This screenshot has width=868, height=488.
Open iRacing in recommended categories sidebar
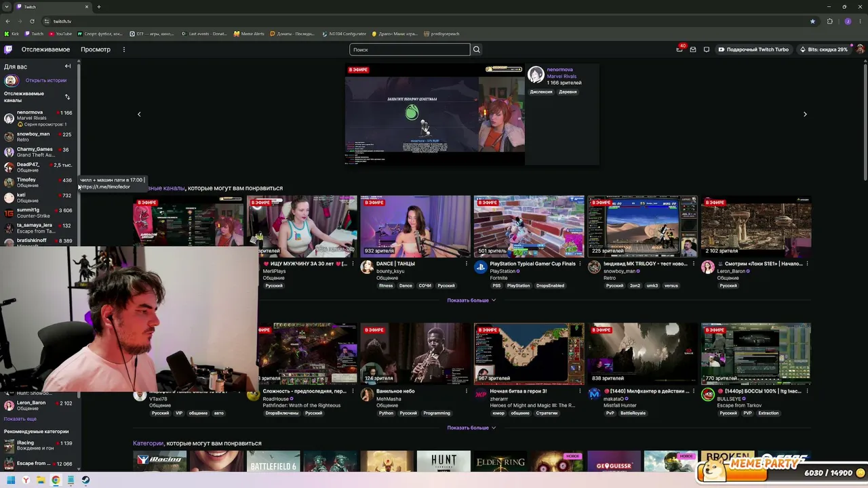37,446
